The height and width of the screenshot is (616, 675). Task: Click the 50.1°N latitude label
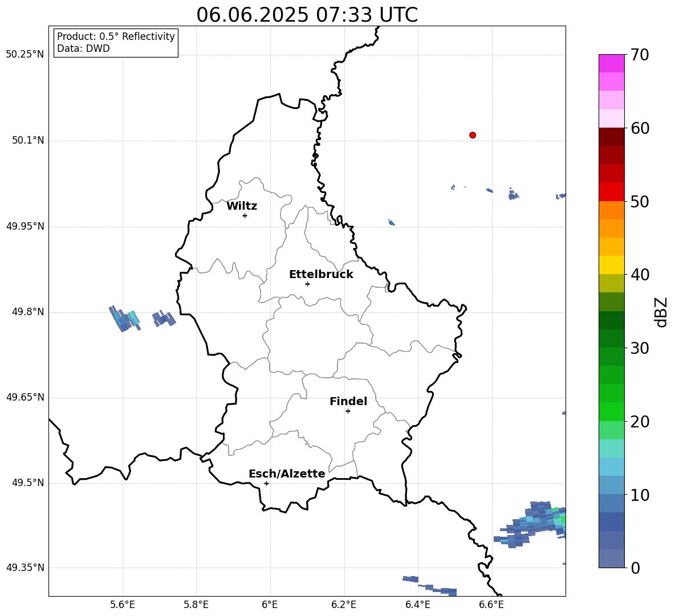click(x=28, y=140)
